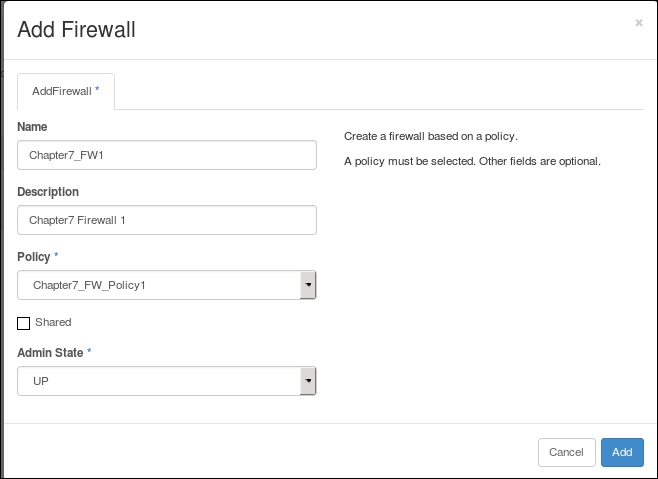The image size is (658, 479).
Task: Click the blue Add button
Action: [622, 452]
